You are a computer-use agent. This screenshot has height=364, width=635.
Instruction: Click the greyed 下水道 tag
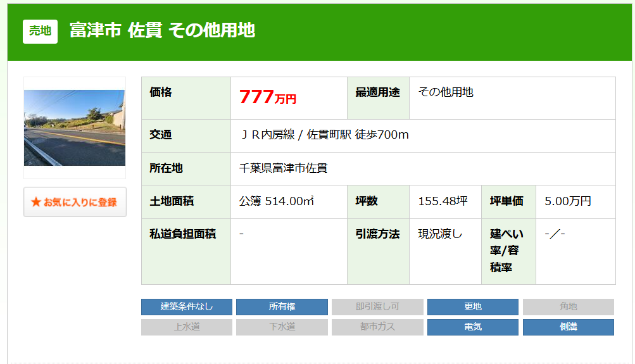click(282, 327)
